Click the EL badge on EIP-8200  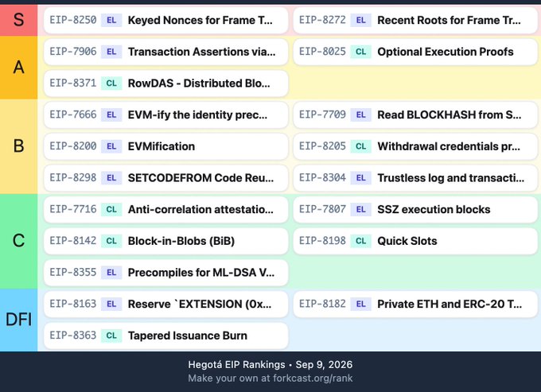point(111,146)
